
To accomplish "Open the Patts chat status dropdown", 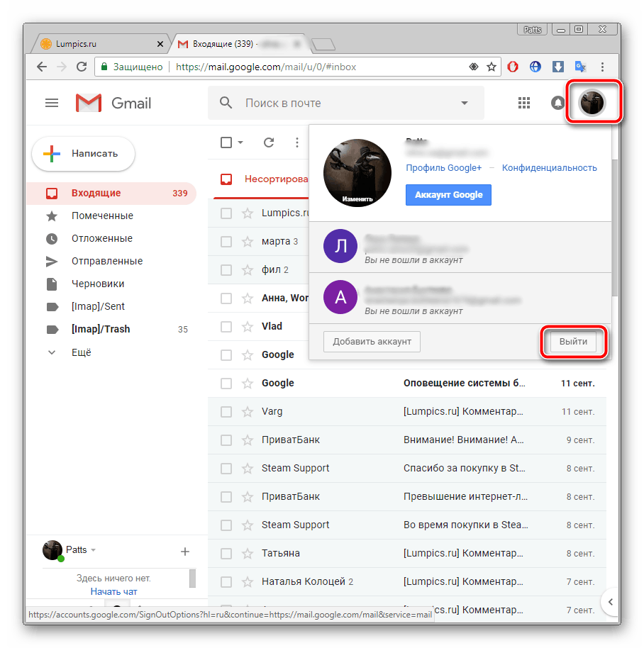I will (94, 550).
